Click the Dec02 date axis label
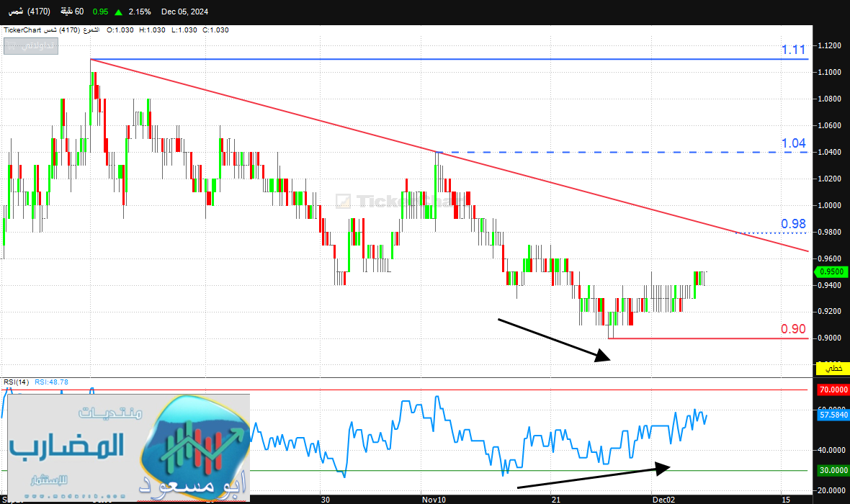 (x=663, y=499)
